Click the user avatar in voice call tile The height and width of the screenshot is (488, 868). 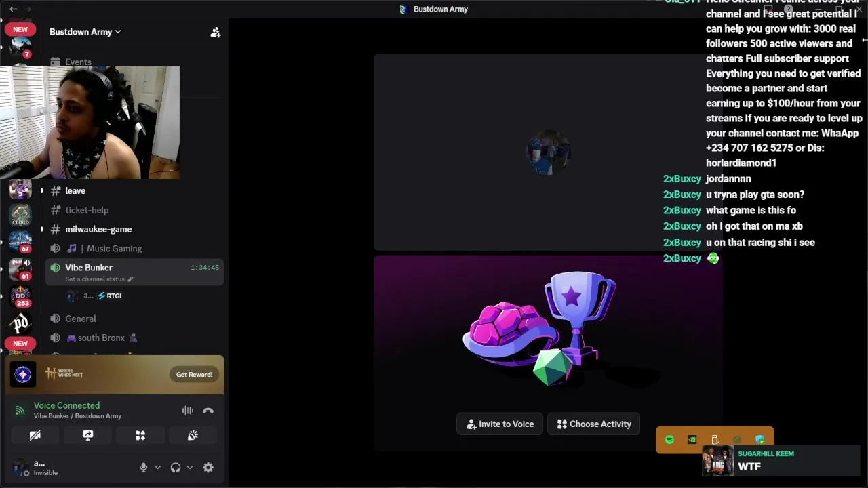click(548, 152)
